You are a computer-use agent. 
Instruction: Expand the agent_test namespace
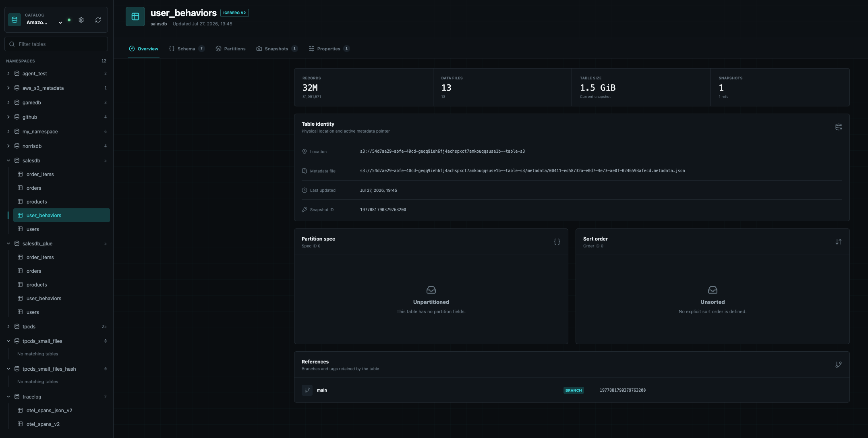8,73
